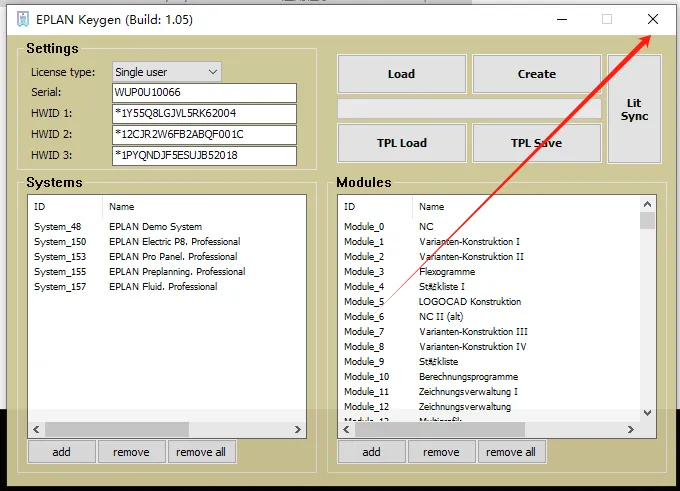Click the ID column header in Systems
680x491 pixels.
pyautogui.click(x=65, y=207)
